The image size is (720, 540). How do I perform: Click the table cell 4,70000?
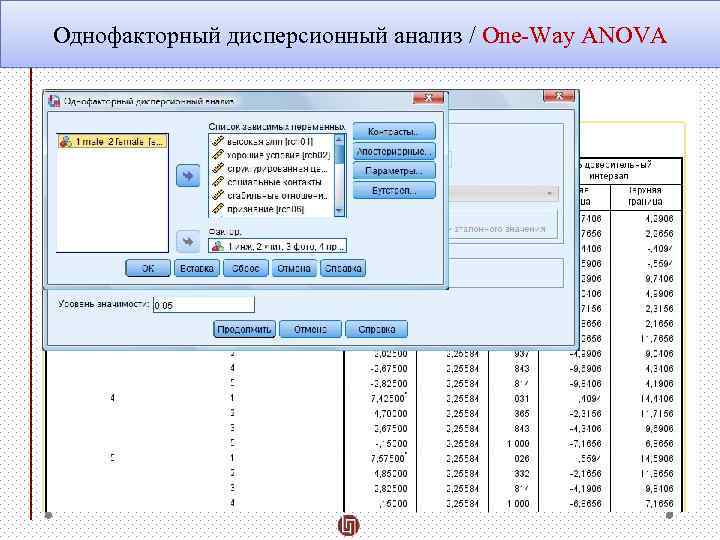tap(390, 413)
